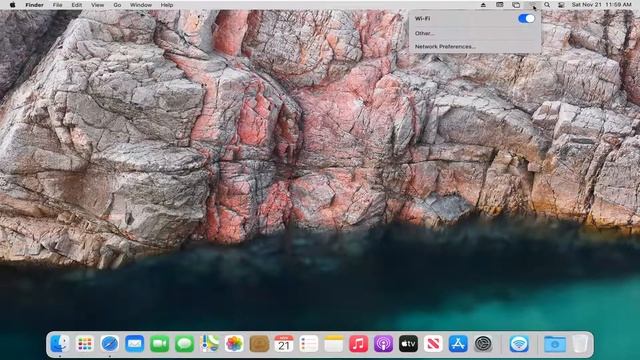Open the Trash in the Dock
The height and width of the screenshot is (360, 640).
tap(580, 344)
